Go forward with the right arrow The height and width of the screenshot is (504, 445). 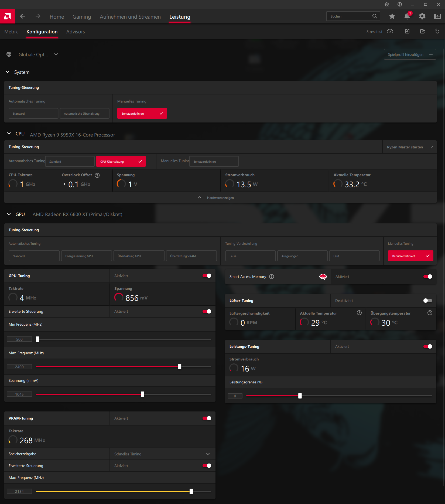38,16
